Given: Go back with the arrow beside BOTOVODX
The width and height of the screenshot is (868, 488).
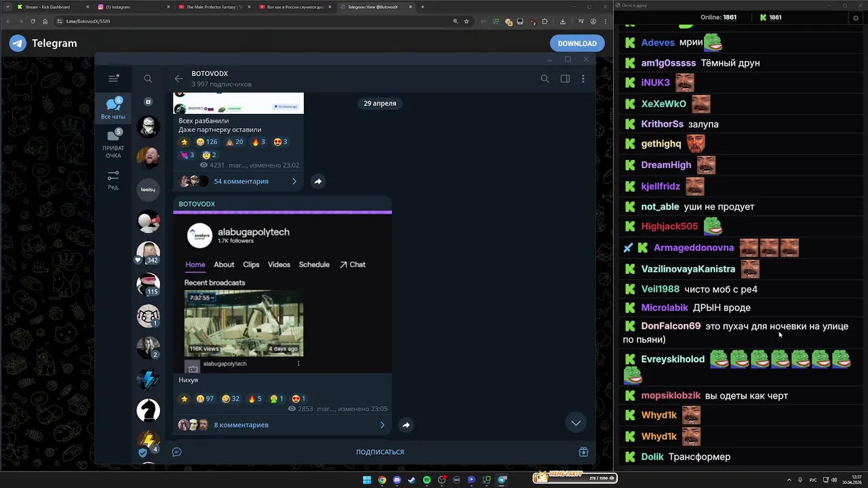Looking at the screenshot, I should 178,79.
